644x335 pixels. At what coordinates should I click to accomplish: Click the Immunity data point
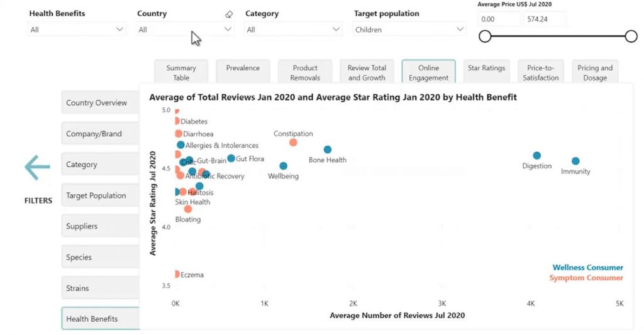coord(575,161)
